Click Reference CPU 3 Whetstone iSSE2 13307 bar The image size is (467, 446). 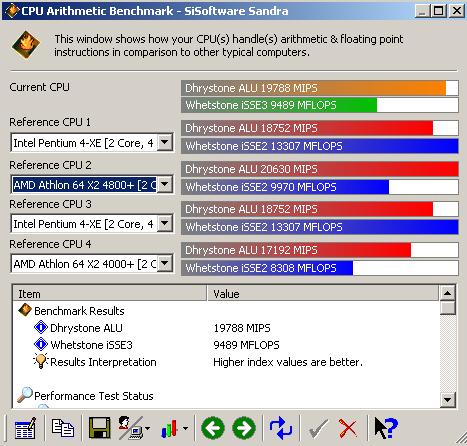(x=320, y=227)
